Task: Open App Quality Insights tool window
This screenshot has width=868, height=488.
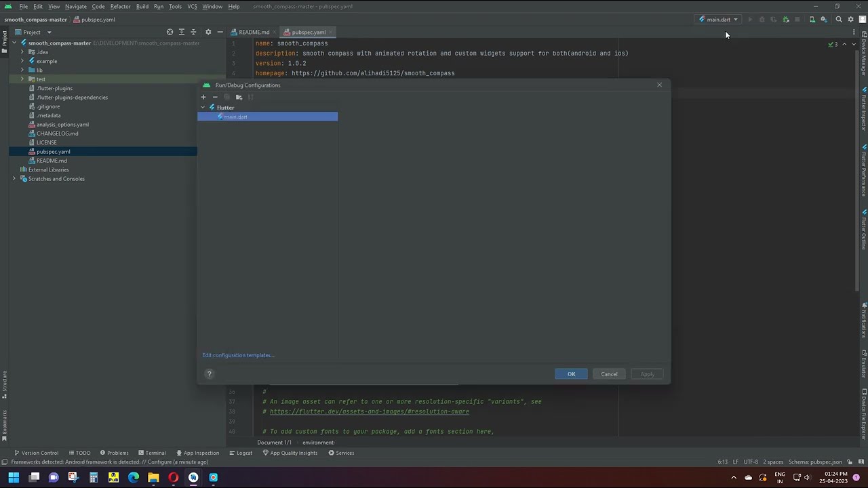Action: pos(290,453)
